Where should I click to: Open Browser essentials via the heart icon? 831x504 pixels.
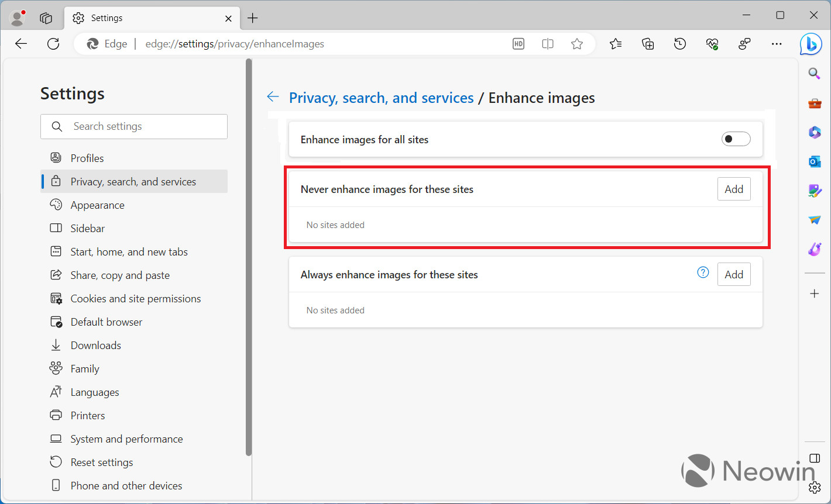(712, 44)
